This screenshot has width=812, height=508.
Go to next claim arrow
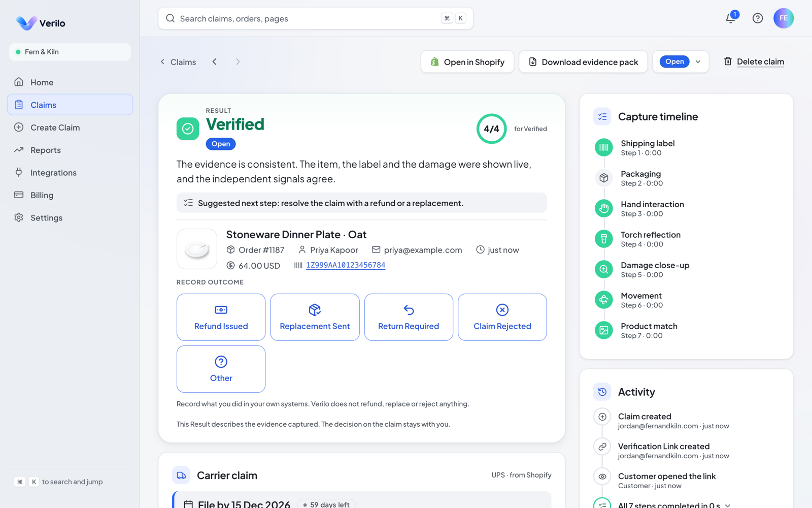point(238,61)
